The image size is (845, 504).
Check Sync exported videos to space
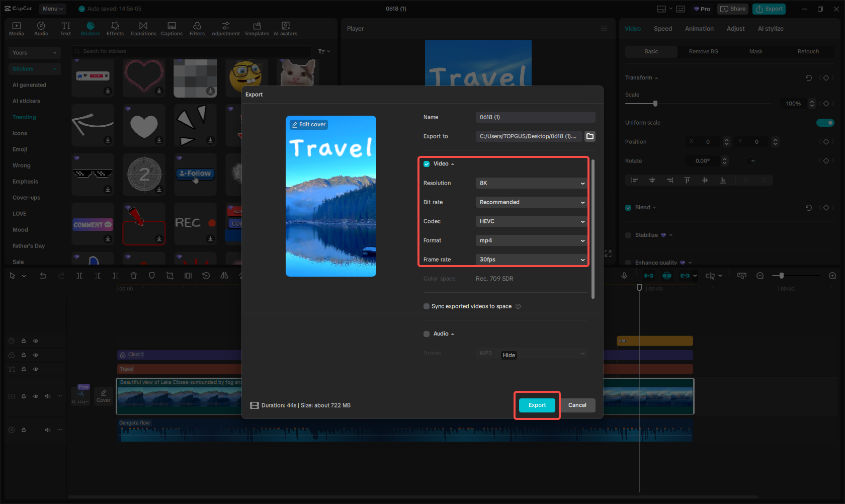pyautogui.click(x=427, y=306)
